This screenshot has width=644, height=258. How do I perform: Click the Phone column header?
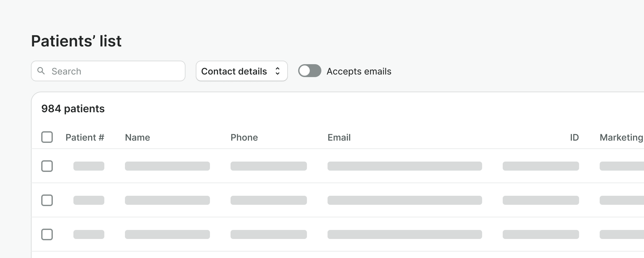(244, 137)
